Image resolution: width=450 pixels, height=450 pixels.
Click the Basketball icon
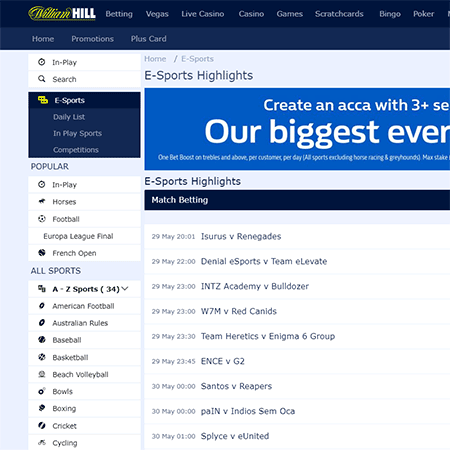42,357
